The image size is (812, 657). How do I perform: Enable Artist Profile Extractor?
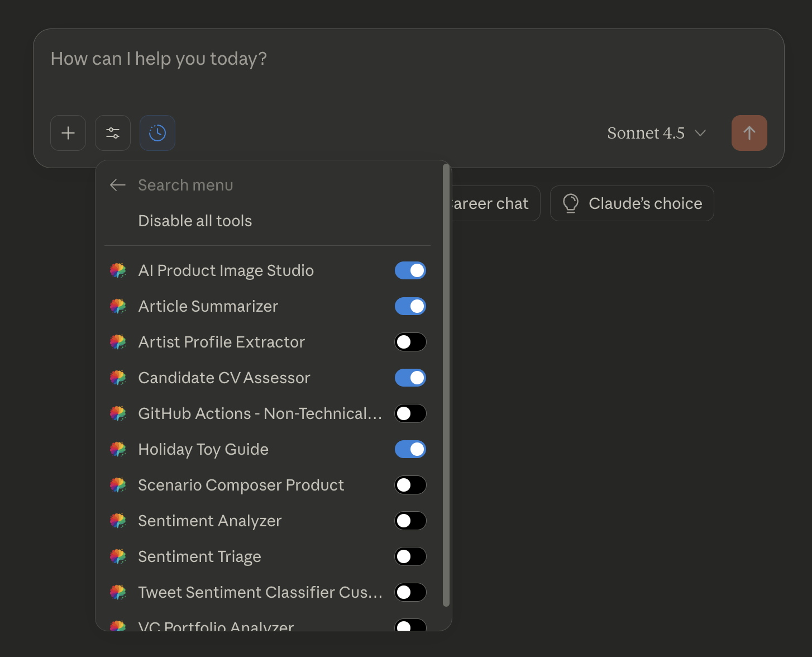click(x=410, y=342)
